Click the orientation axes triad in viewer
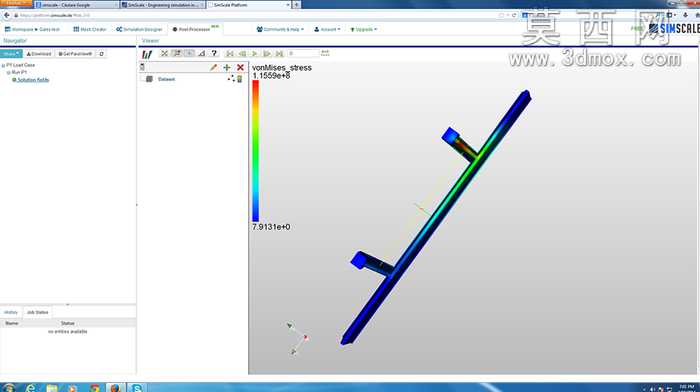The height and width of the screenshot is (392, 700). pyautogui.click(x=298, y=338)
